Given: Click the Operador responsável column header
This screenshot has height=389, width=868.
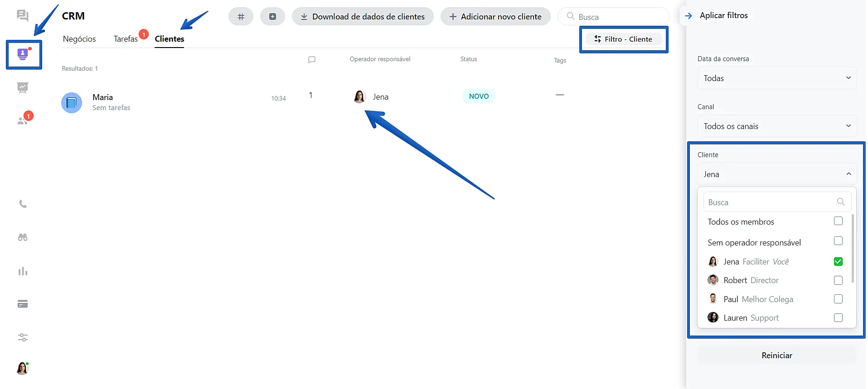Looking at the screenshot, I should coord(380,59).
